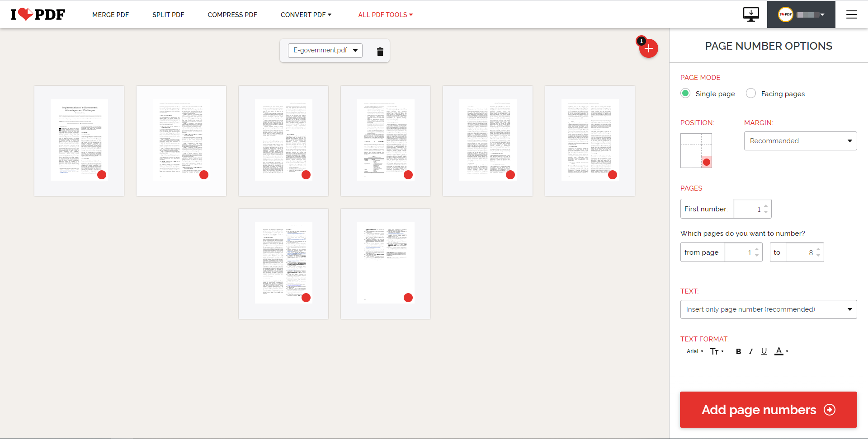868x439 pixels.
Task: Add more files with red plus button
Action: (649, 48)
